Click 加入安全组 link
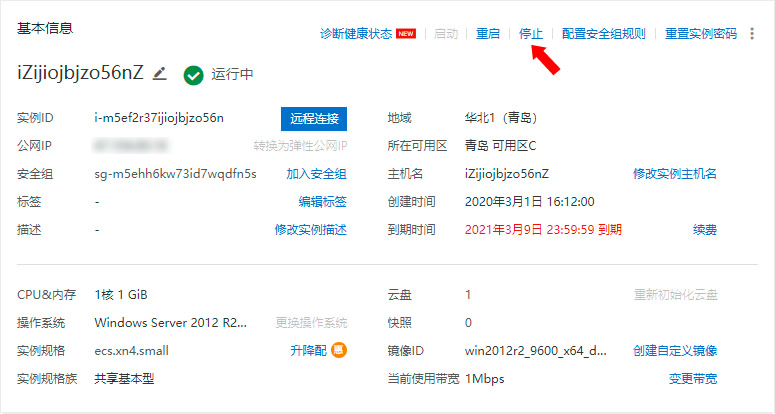 [x=316, y=174]
